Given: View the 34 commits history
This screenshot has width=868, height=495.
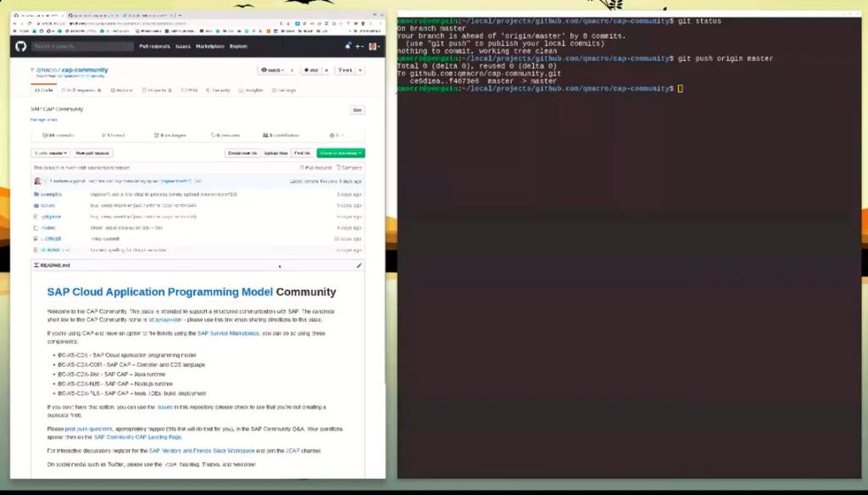Looking at the screenshot, I should click(x=58, y=135).
